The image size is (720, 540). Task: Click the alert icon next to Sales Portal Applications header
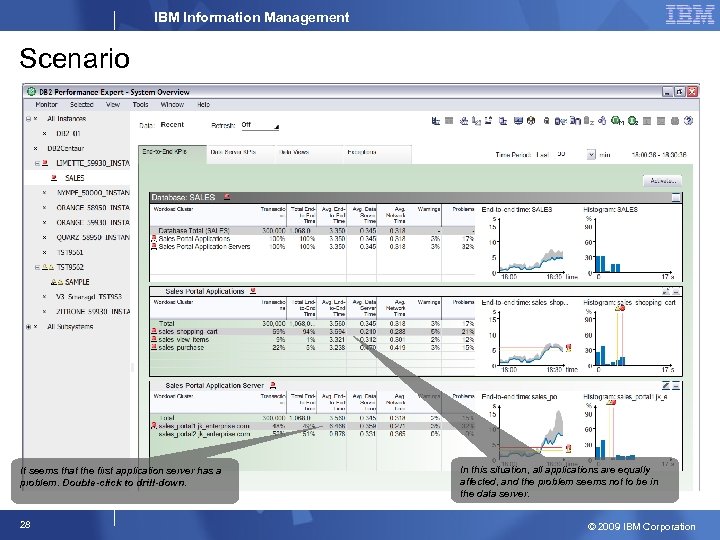253,291
